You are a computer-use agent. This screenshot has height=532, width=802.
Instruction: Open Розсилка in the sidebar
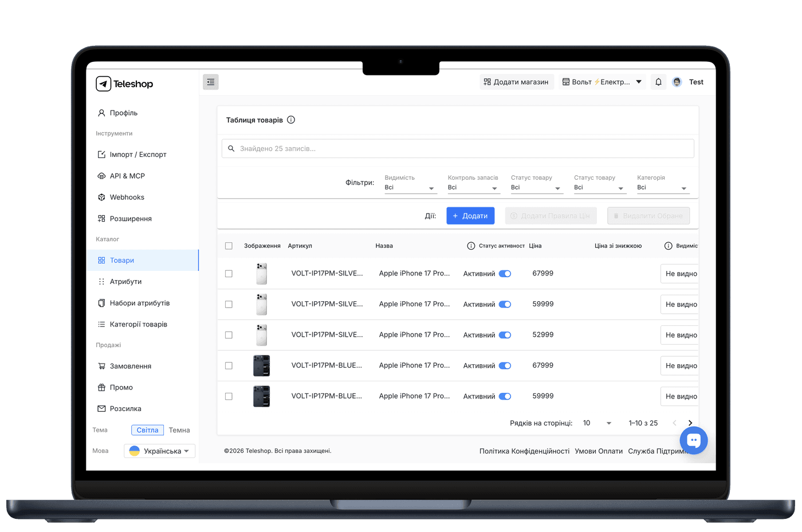[x=142, y=408]
